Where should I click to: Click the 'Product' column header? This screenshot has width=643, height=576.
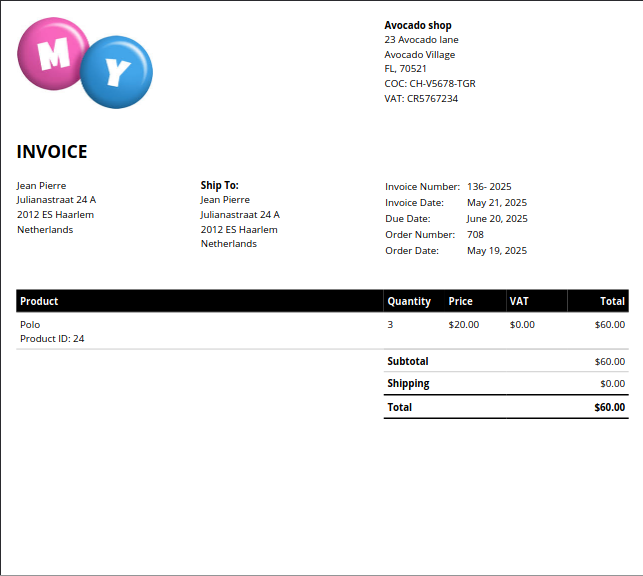click(x=39, y=301)
